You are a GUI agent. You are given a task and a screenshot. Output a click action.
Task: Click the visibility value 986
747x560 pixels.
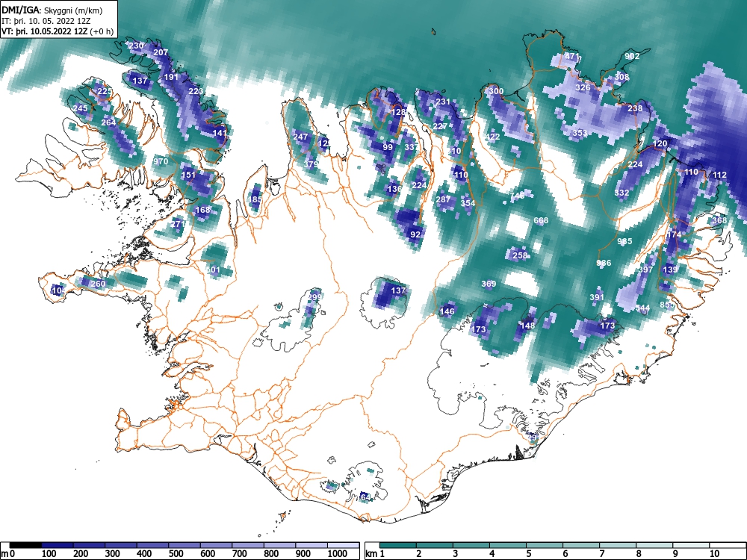point(604,263)
